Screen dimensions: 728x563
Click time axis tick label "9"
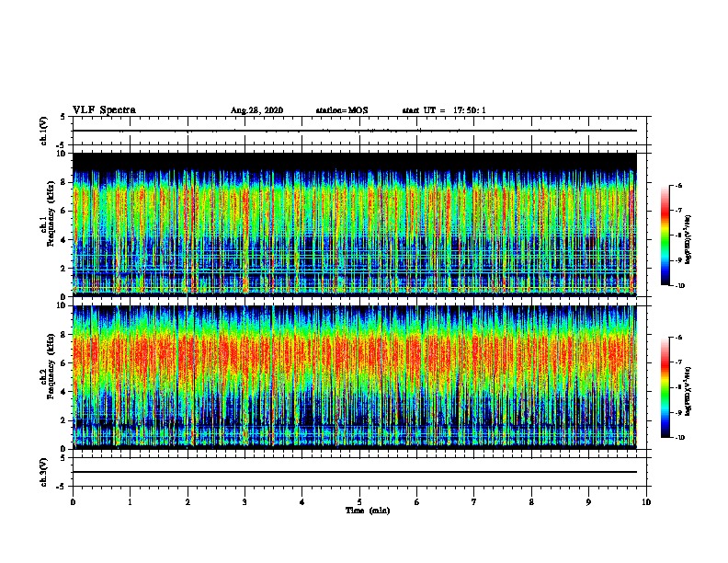588,502
